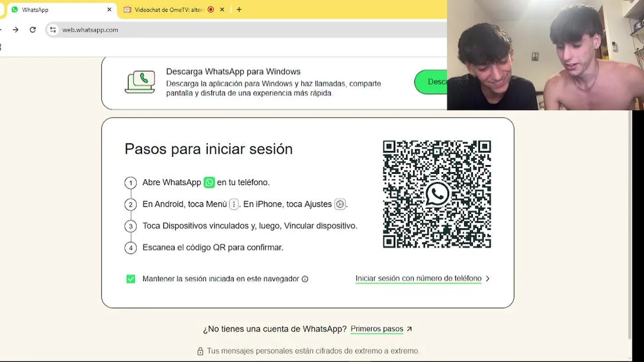
Task: Click the 'Pasos para iniciar sesión' heading
Action: 208,149
